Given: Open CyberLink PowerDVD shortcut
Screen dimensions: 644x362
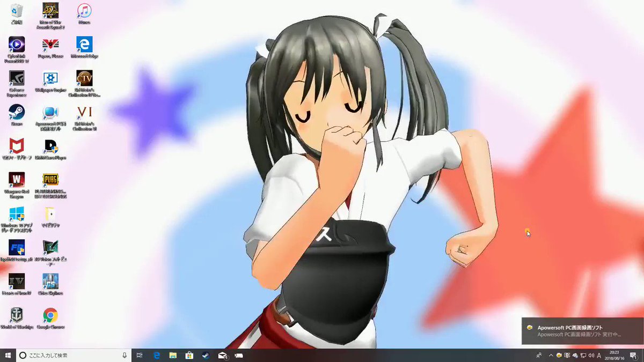Looking at the screenshot, I should (17, 50).
